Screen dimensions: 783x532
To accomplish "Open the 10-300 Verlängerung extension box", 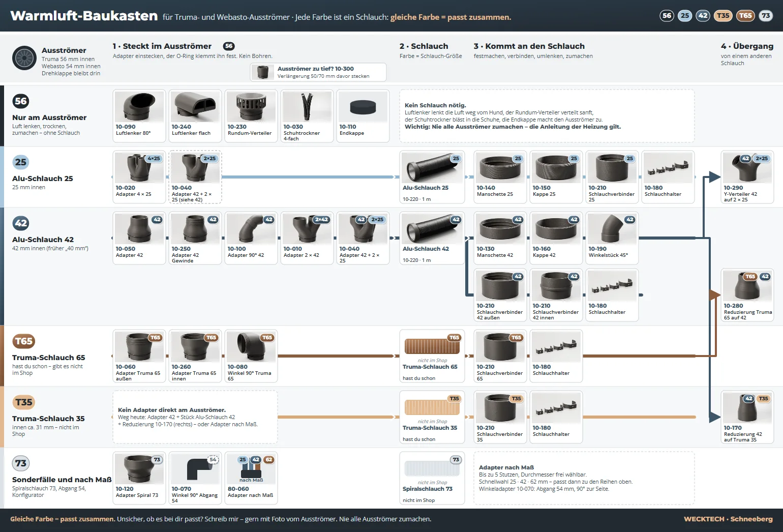I will pyautogui.click(x=318, y=72).
